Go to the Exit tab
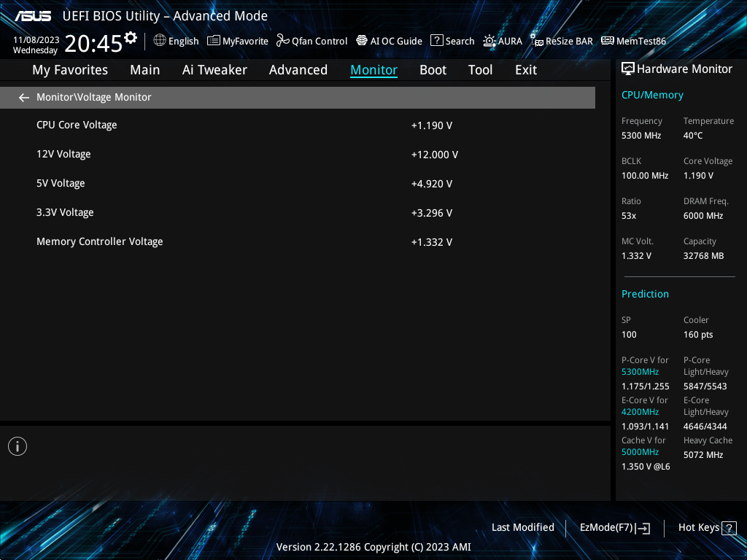 526,70
